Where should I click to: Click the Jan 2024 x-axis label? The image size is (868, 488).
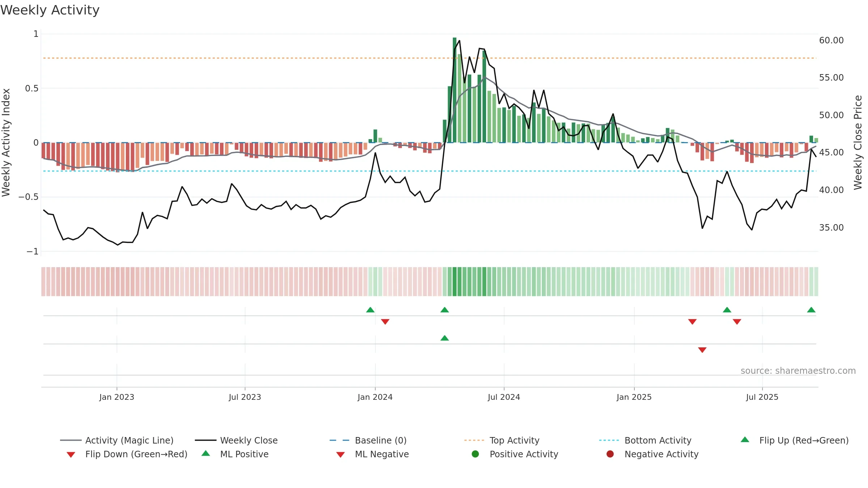(375, 397)
